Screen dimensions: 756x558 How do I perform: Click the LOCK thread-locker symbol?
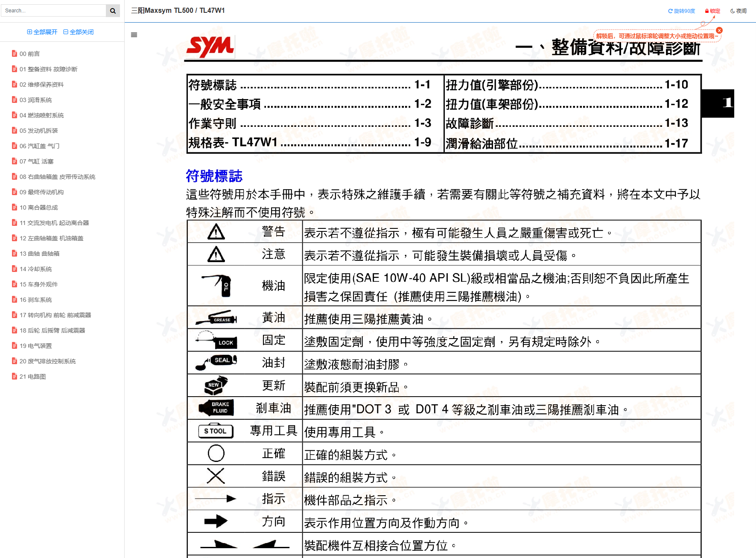tap(216, 340)
